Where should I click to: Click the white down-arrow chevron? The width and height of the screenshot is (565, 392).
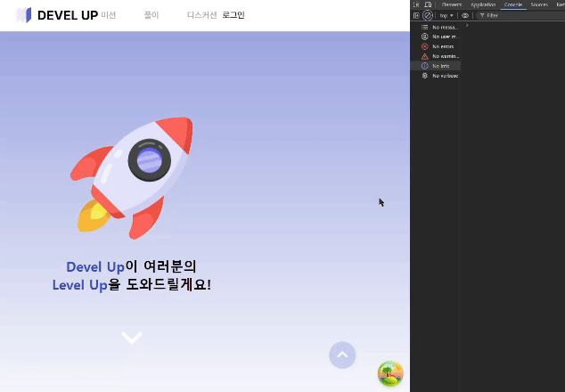[132, 338]
